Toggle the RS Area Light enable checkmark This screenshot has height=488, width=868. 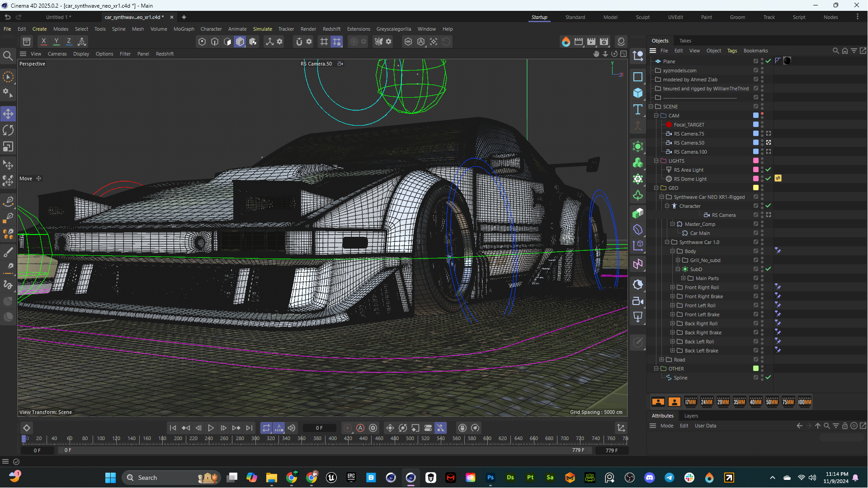tap(768, 169)
